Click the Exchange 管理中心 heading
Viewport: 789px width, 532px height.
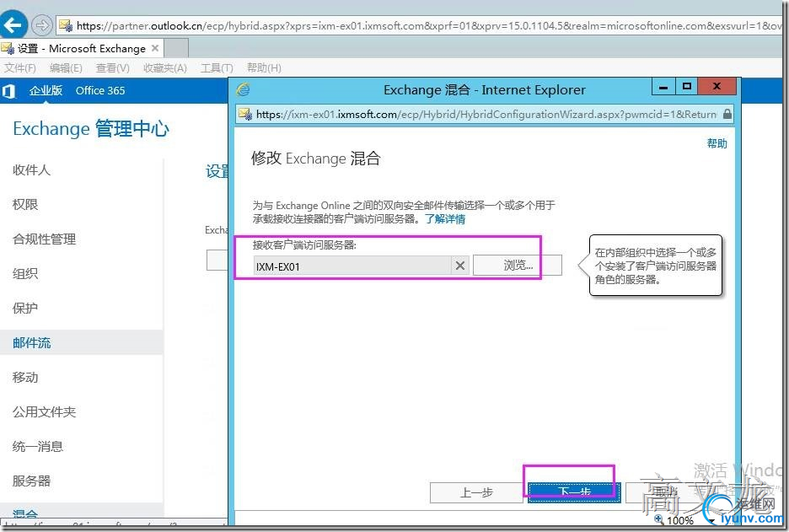(91, 129)
